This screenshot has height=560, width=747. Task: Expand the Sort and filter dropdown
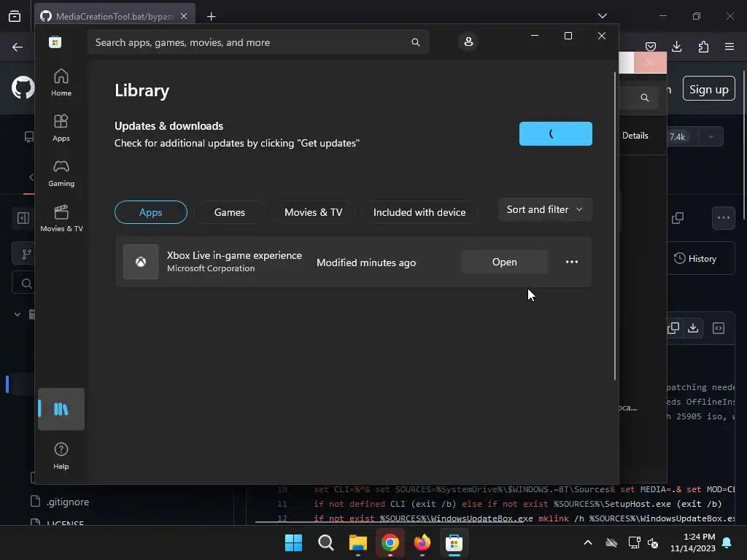click(544, 209)
